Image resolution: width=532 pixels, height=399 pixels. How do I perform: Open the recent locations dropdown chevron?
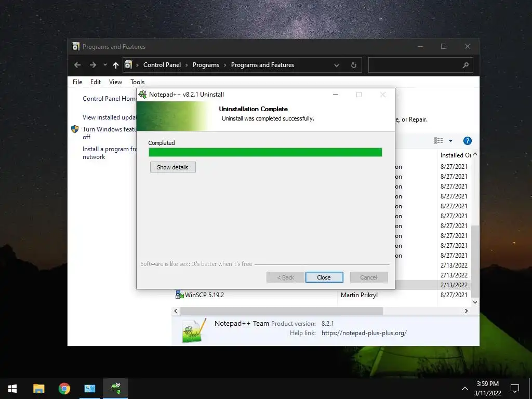pos(105,65)
